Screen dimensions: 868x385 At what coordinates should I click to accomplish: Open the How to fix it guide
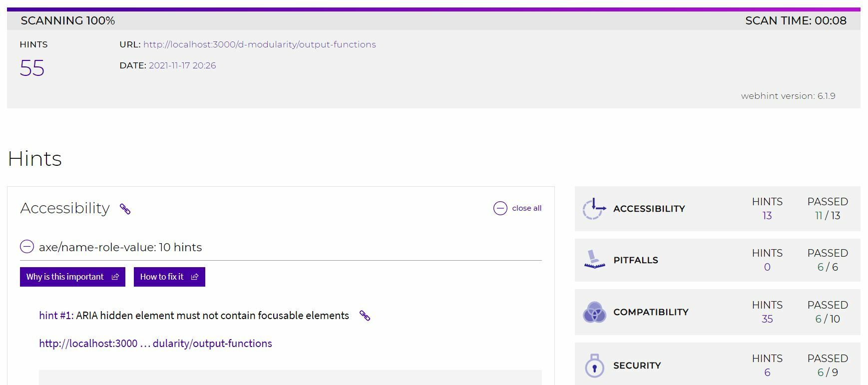point(169,277)
